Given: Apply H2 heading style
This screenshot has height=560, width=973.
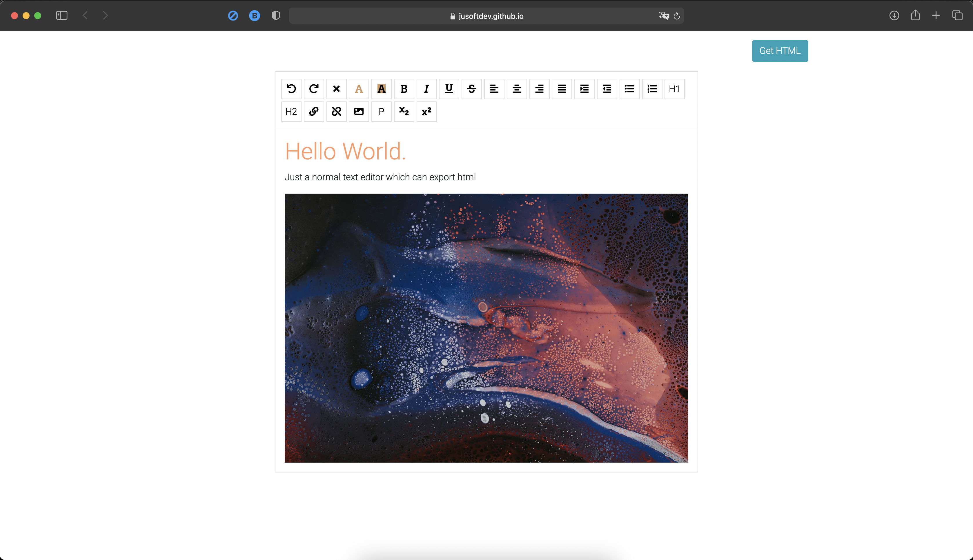Looking at the screenshot, I should [x=291, y=112].
